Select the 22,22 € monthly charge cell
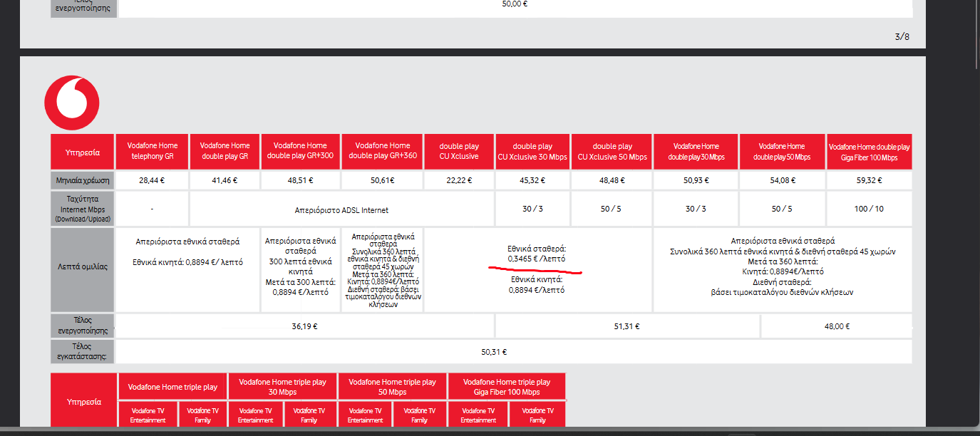 [x=459, y=180]
